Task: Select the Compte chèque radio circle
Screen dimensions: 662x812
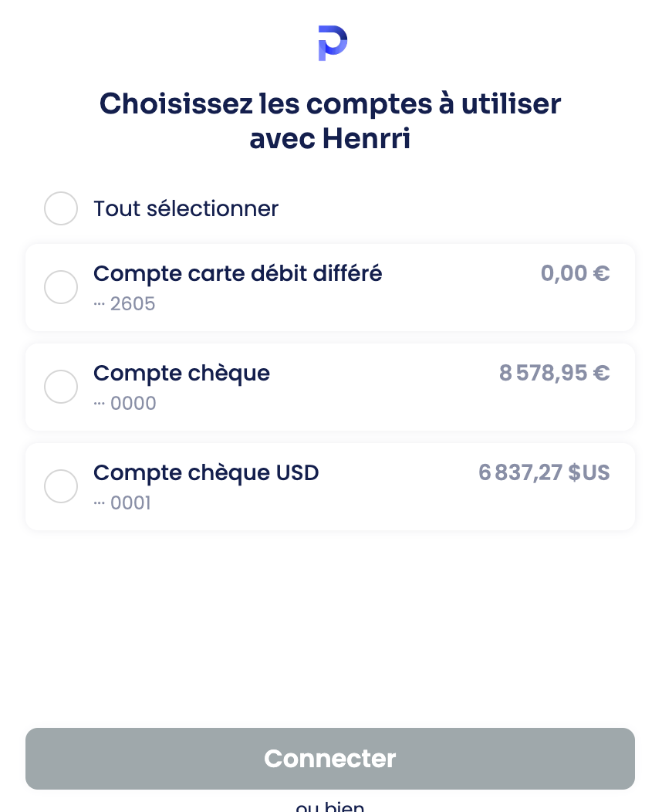Action: click(61, 387)
